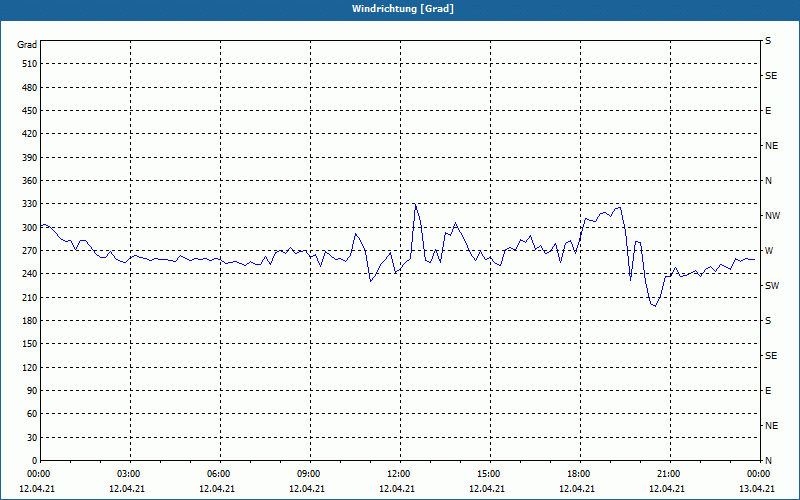Select the 18:00 x-axis time

579,474
